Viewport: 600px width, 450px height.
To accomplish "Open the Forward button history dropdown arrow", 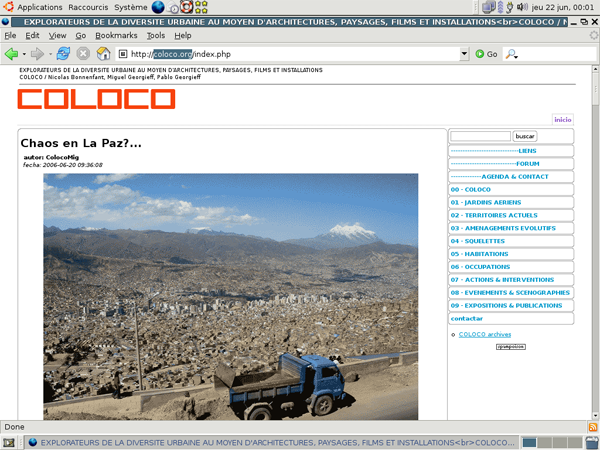I will click(48, 53).
